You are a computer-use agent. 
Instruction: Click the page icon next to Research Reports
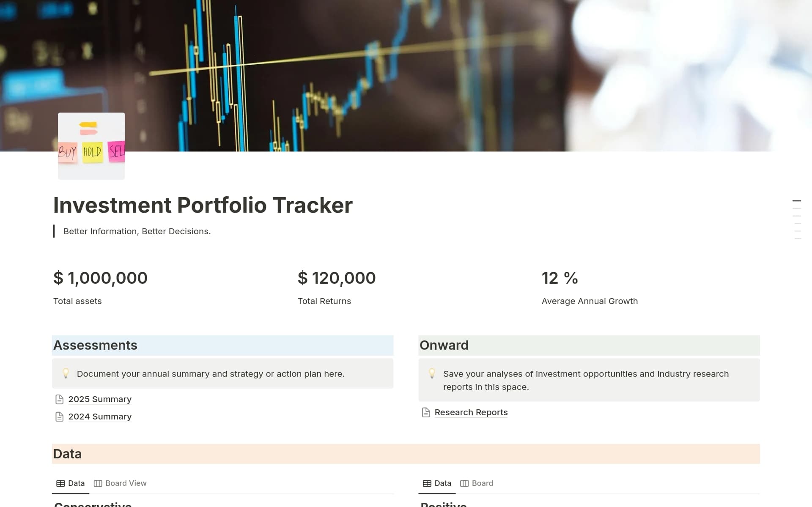pos(425,412)
